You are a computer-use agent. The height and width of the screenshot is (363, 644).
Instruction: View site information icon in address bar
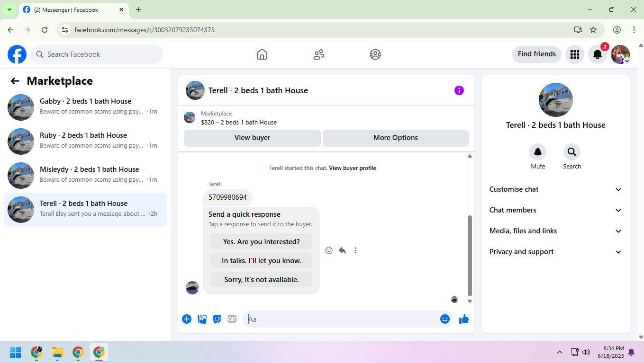(65, 30)
